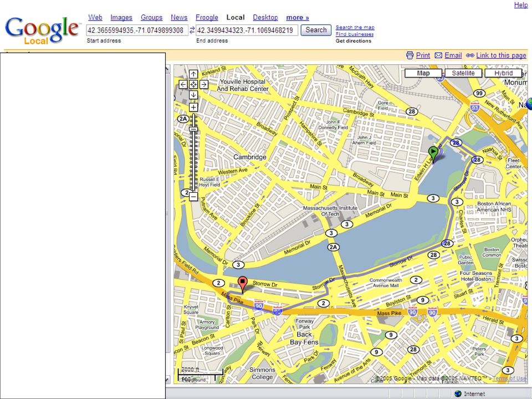The height and width of the screenshot is (399, 532).
Task: Click the Boston Common label
Action: (x=492, y=252)
